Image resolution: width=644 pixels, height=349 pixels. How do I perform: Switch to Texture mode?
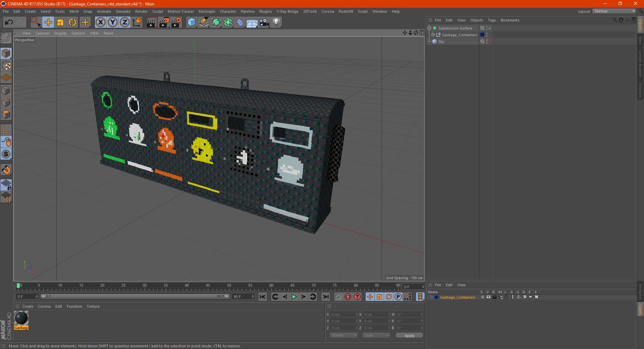(6, 66)
